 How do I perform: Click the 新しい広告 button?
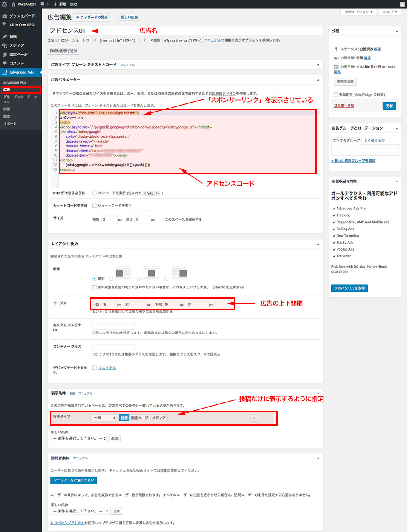pyautogui.click(x=129, y=18)
